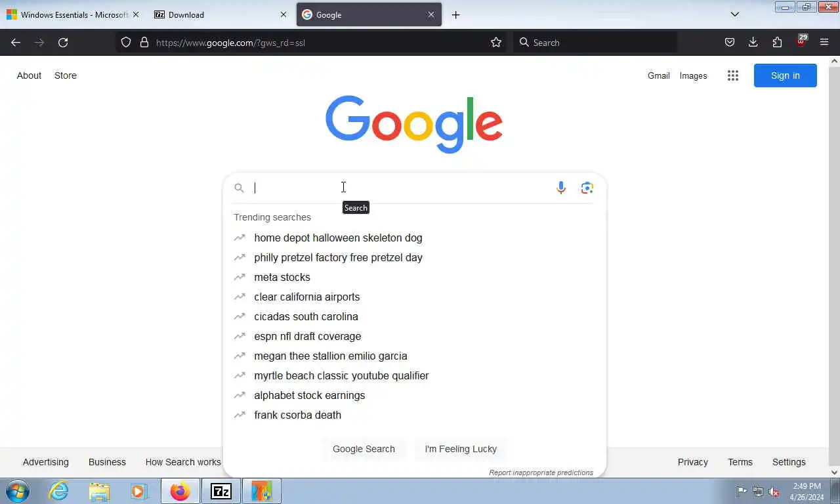The width and height of the screenshot is (840, 504).
Task: Open the Windows Start button
Action: pyautogui.click(x=18, y=491)
